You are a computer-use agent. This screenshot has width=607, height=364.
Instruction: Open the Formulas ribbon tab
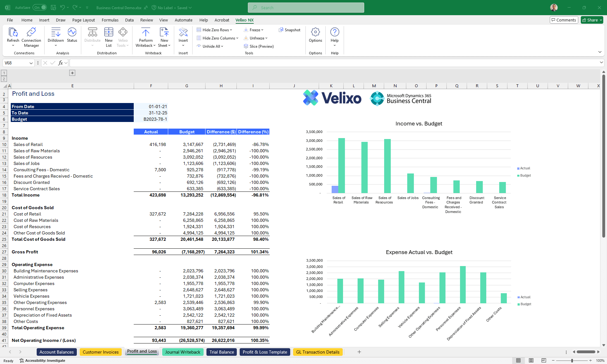(110, 20)
